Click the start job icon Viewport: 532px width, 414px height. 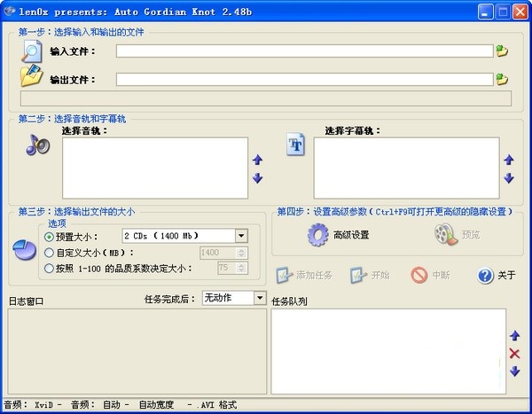[358, 275]
